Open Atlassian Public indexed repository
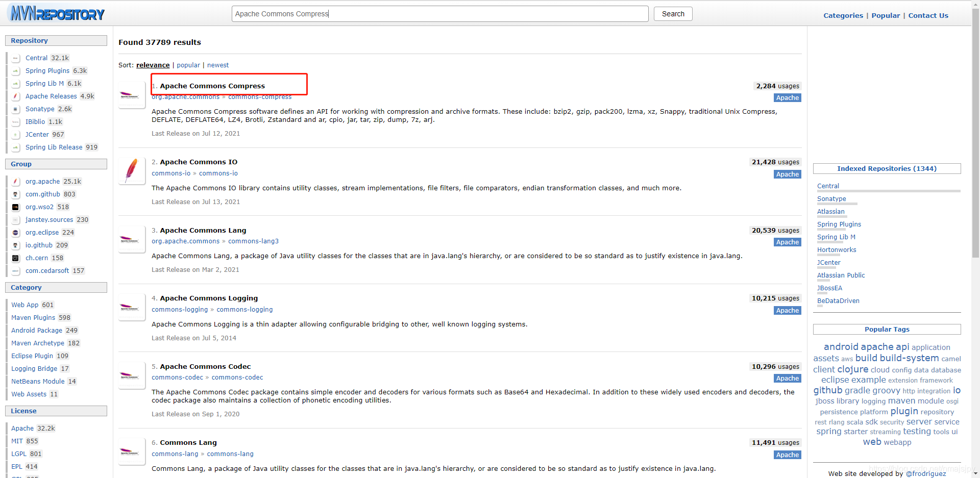 coord(841,275)
